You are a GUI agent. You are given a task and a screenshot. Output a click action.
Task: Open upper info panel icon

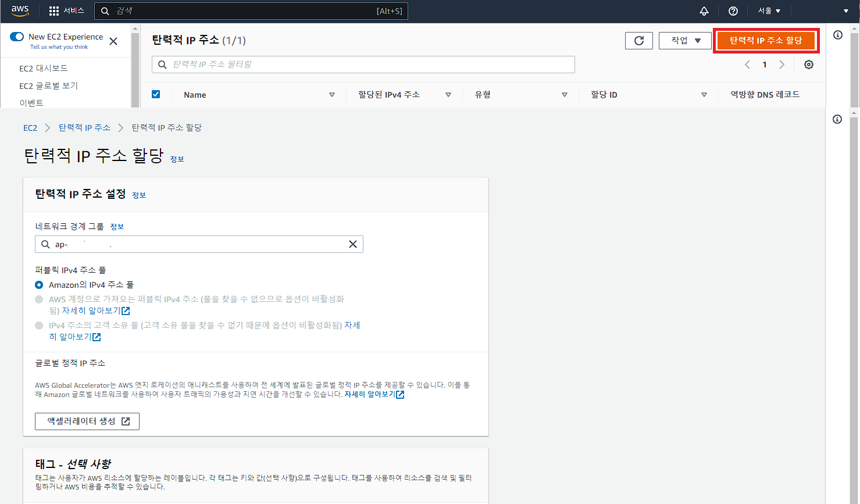(838, 35)
